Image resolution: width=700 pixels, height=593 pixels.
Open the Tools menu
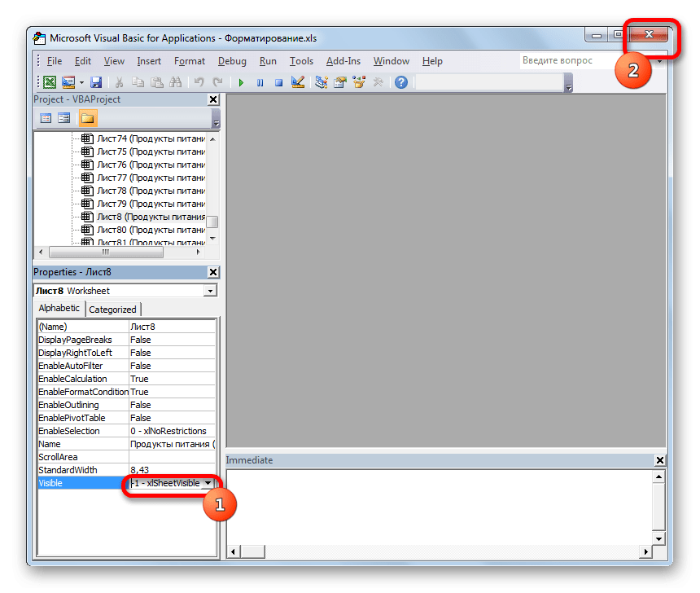coord(301,61)
